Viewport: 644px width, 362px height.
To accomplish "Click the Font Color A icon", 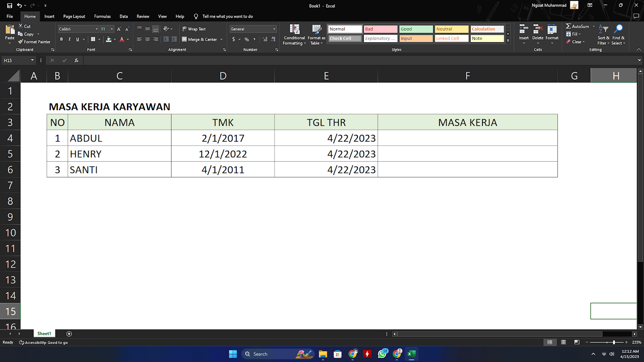I will [122, 39].
